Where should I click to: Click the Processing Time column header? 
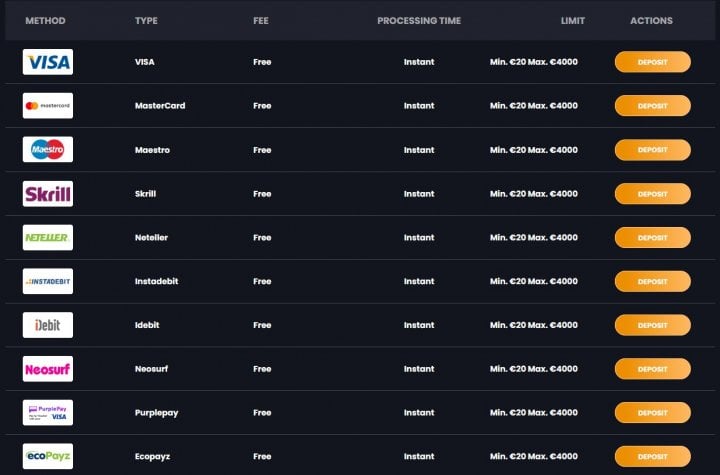point(419,21)
